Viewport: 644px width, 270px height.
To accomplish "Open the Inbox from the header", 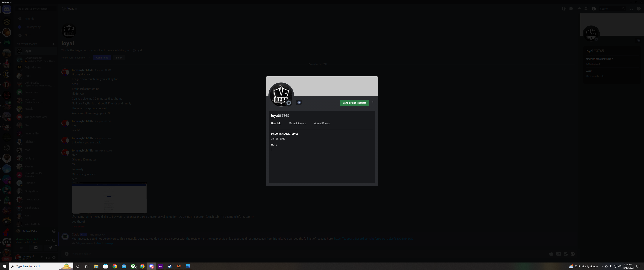I will [x=631, y=8].
